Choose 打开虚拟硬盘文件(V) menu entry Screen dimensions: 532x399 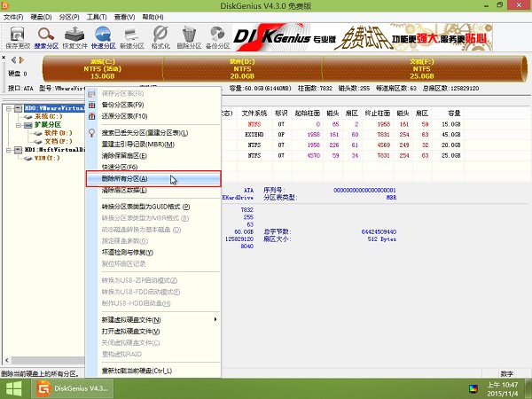[153, 331]
